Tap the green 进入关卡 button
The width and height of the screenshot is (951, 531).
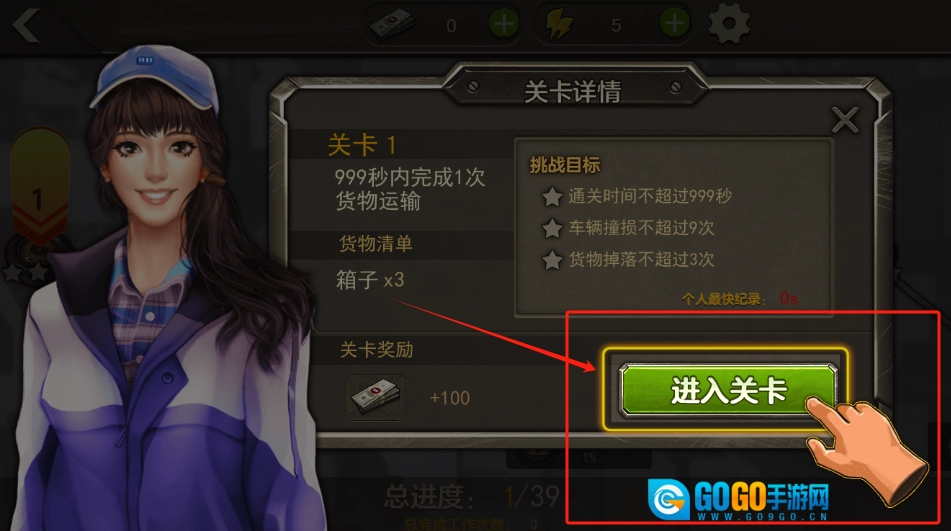coord(728,390)
